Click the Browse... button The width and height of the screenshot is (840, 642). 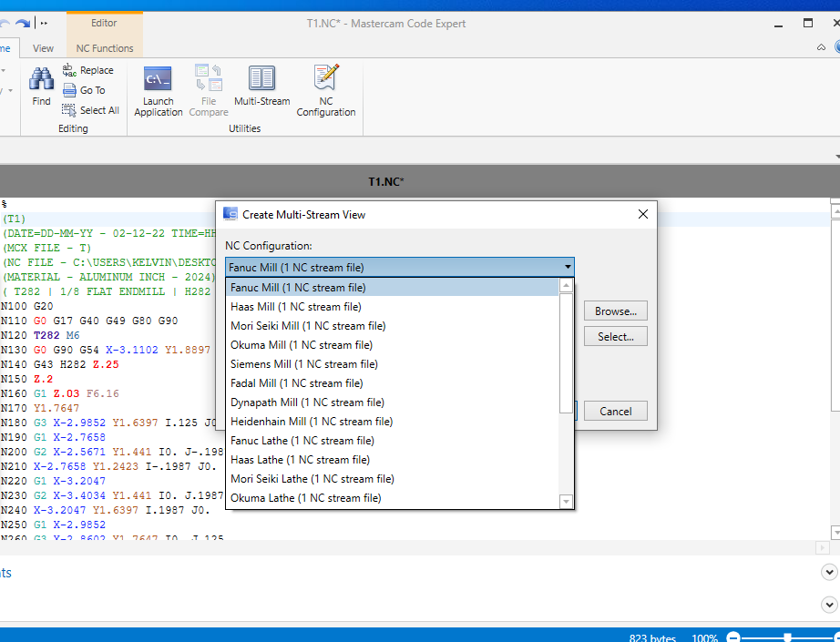coord(615,311)
